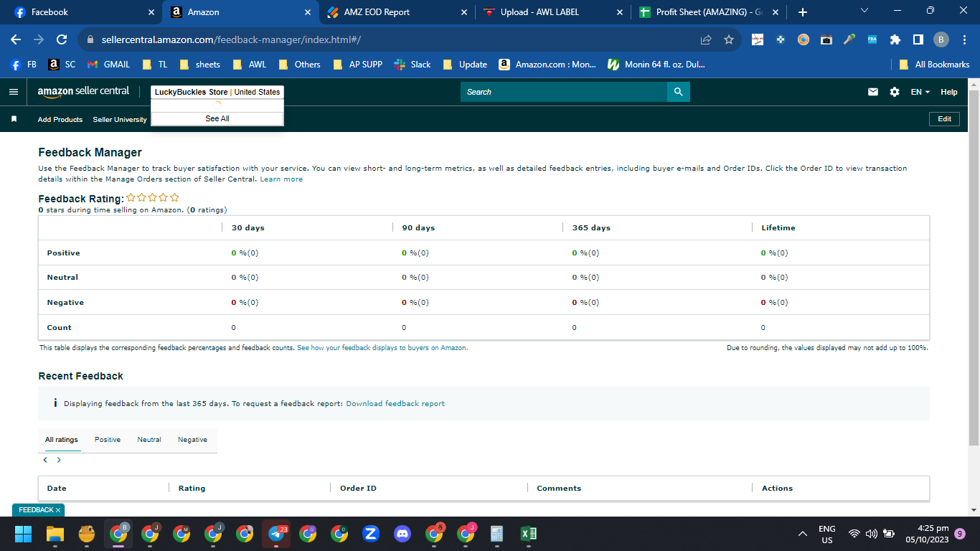Open the sheets bookmark folder
This screenshot has width=980, height=551.
(200, 64)
